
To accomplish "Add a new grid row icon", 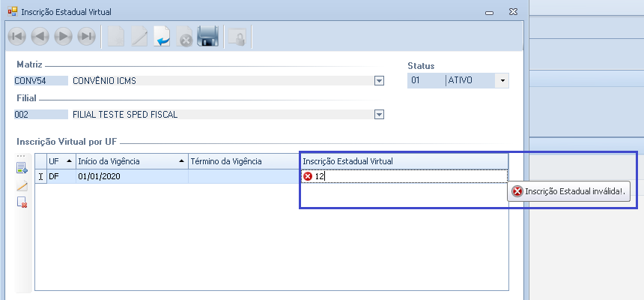I will pos(22,168).
